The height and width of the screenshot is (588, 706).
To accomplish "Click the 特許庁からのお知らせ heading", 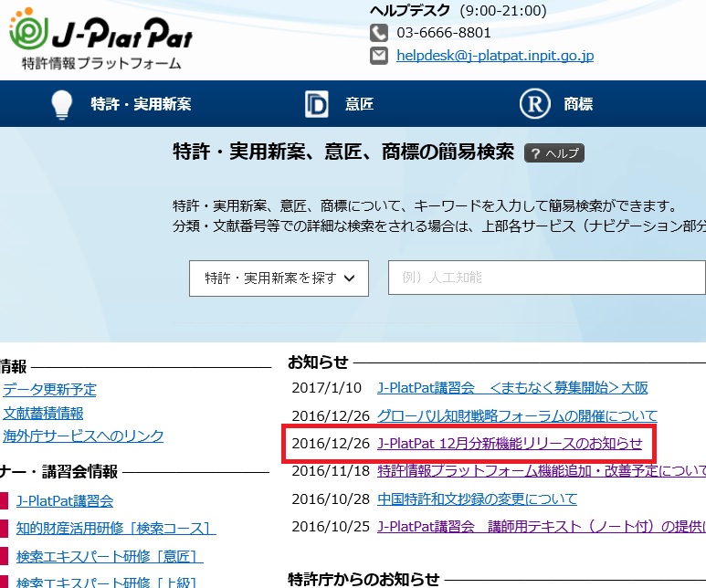I will pos(364,579).
